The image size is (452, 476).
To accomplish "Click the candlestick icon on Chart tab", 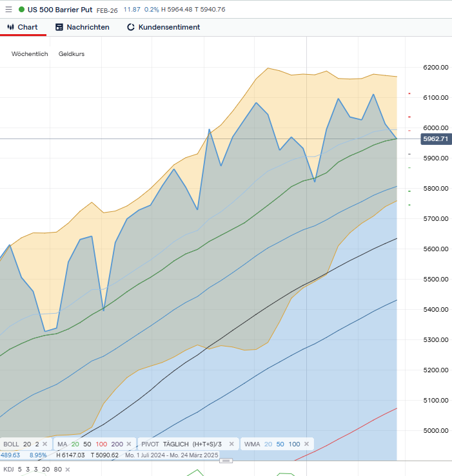I will tap(11, 27).
